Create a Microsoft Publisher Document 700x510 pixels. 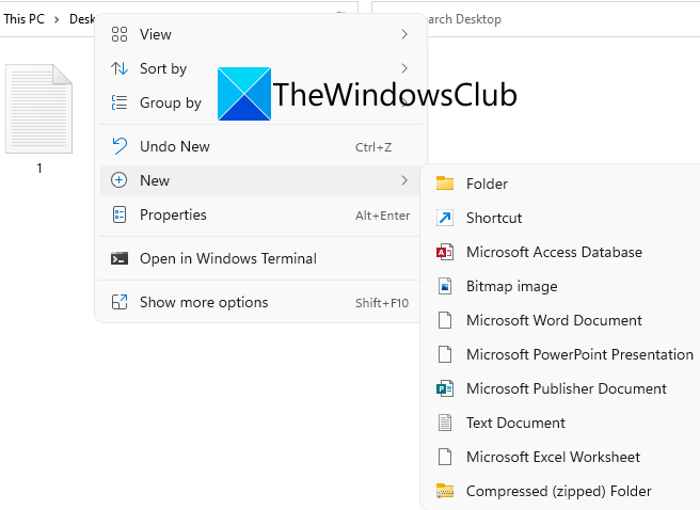[x=562, y=389]
